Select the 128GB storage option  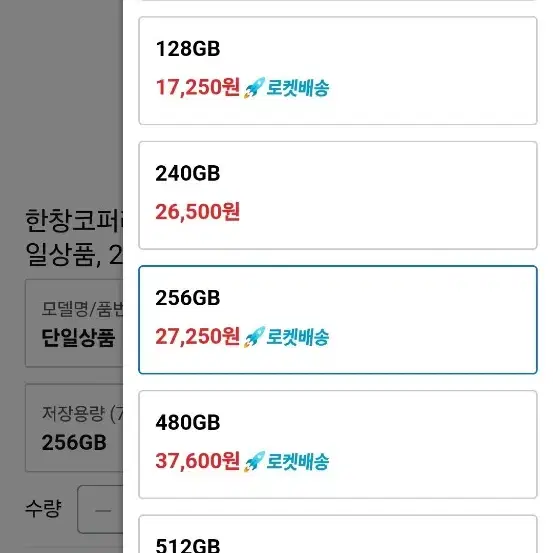pos(338,71)
